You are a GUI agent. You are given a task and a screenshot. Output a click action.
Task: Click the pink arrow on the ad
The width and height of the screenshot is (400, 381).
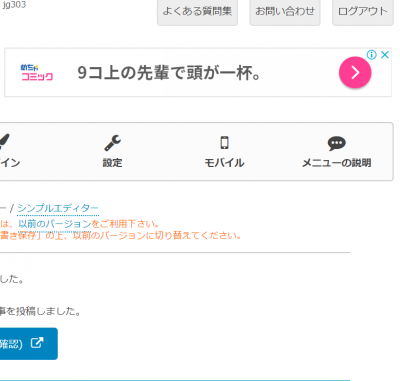click(355, 72)
